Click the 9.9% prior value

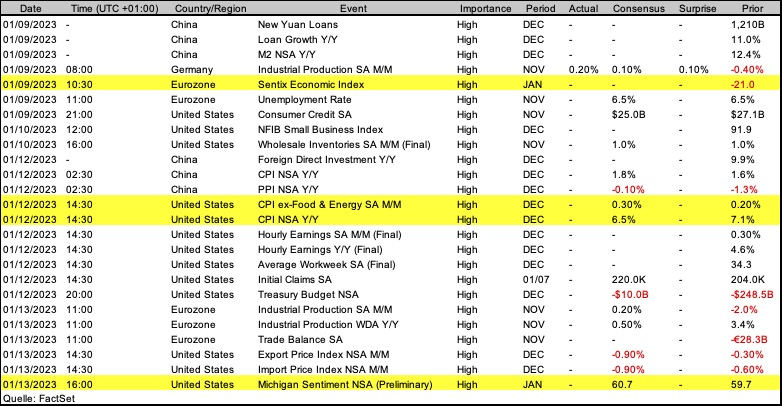(x=743, y=160)
